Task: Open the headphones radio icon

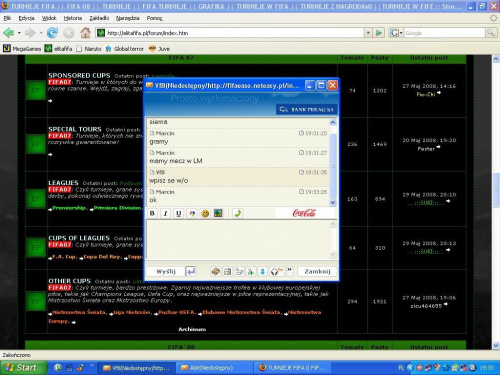Action: click(x=276, y=272)
